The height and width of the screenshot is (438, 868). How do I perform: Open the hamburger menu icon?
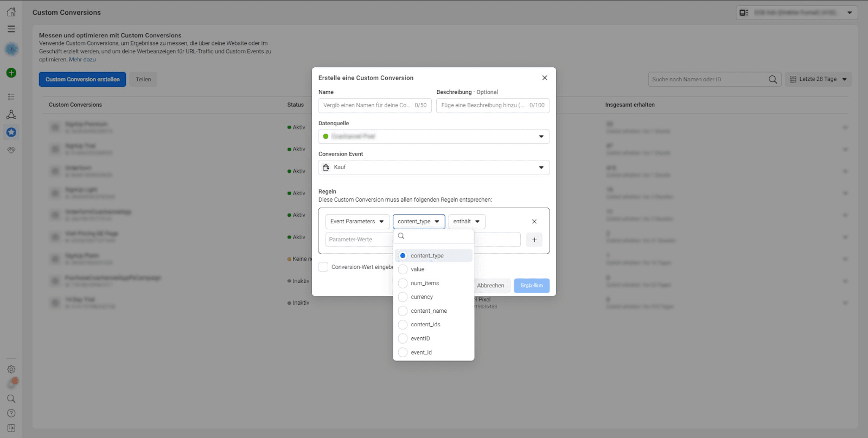pyautogui.click(x=11, y=29)
